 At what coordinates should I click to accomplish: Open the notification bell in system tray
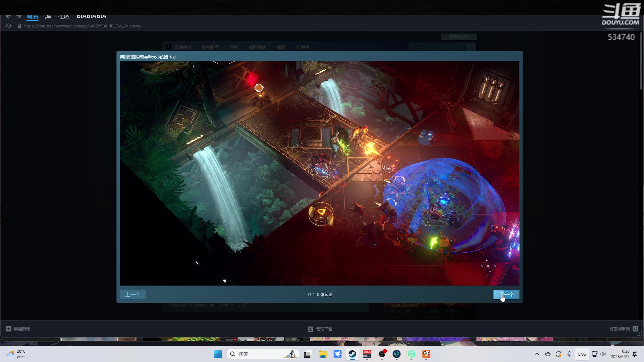point(635,354)
